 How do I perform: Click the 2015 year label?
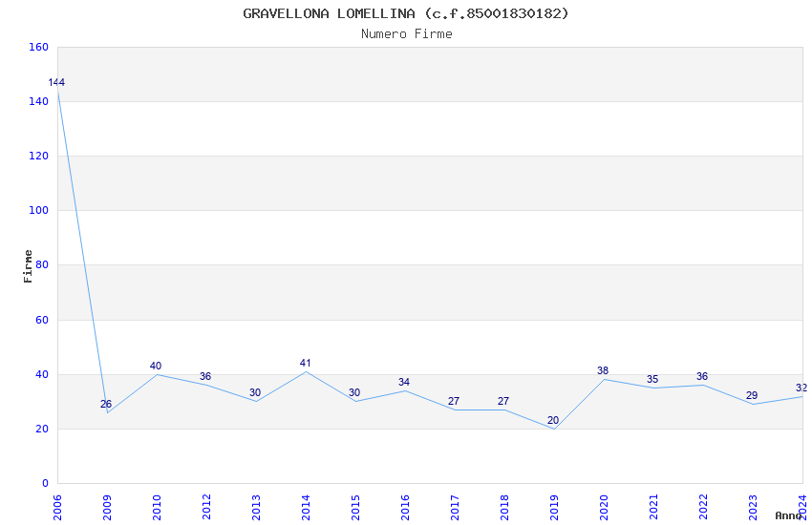(355, 508)
